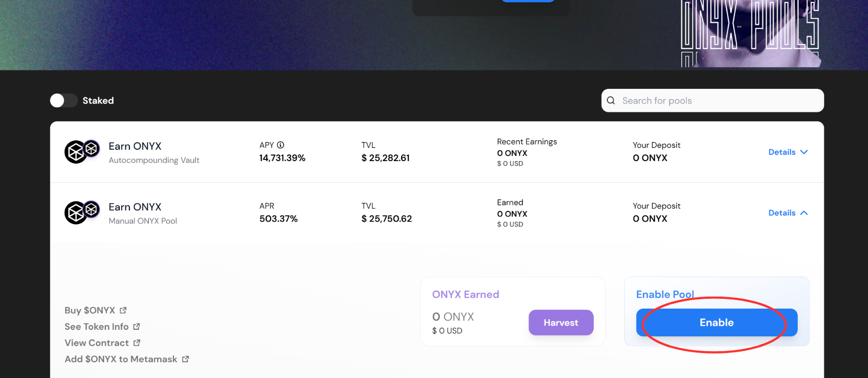
Task: Click the Manual ONYX Pool token icon
Action: [x=81, y=212]
